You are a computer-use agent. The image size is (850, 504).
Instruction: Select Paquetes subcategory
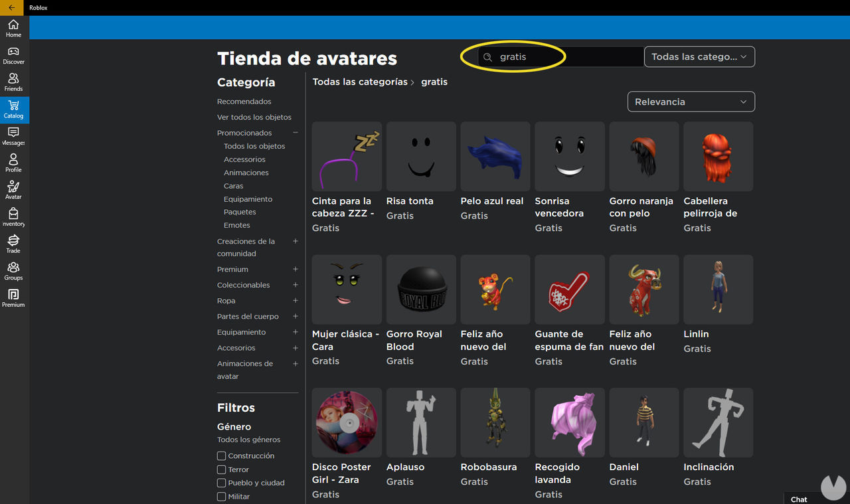point(240,212)
